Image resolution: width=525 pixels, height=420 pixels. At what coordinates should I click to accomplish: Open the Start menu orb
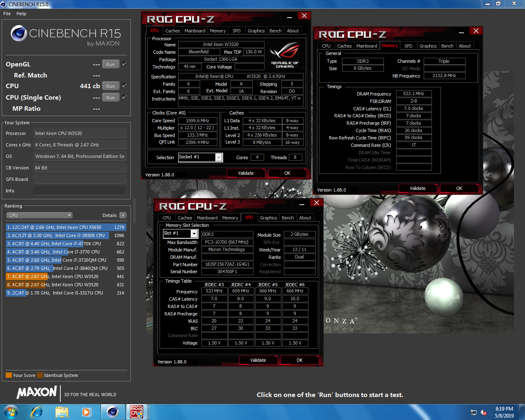11,411
